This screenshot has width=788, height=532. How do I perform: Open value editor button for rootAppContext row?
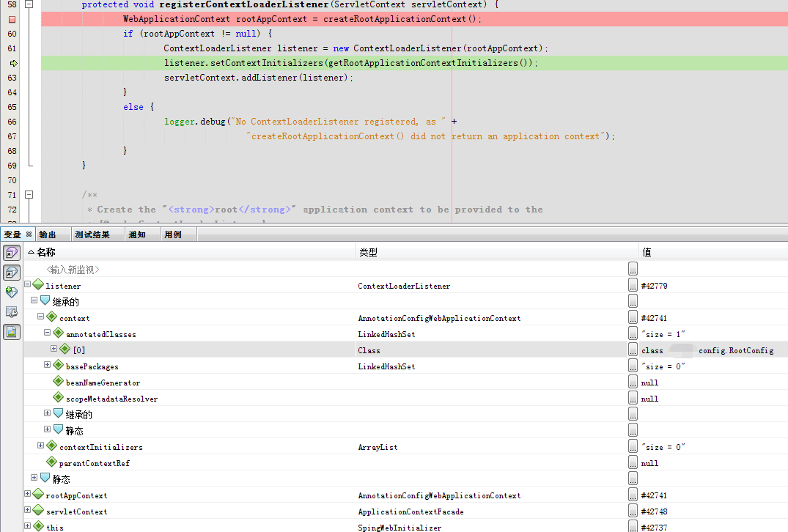[x=633, y=495]
